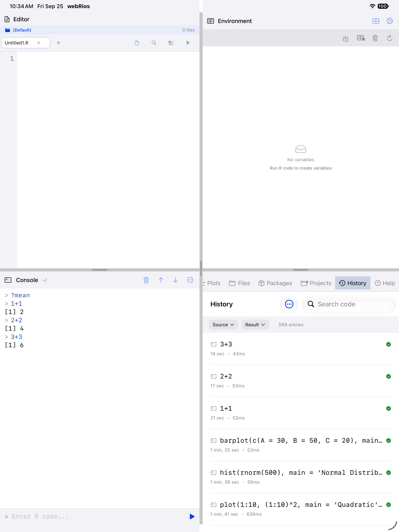Open the settings gear icon
Image resolution: width=399 pixels, height=532 pixels.
pos(390,21)
